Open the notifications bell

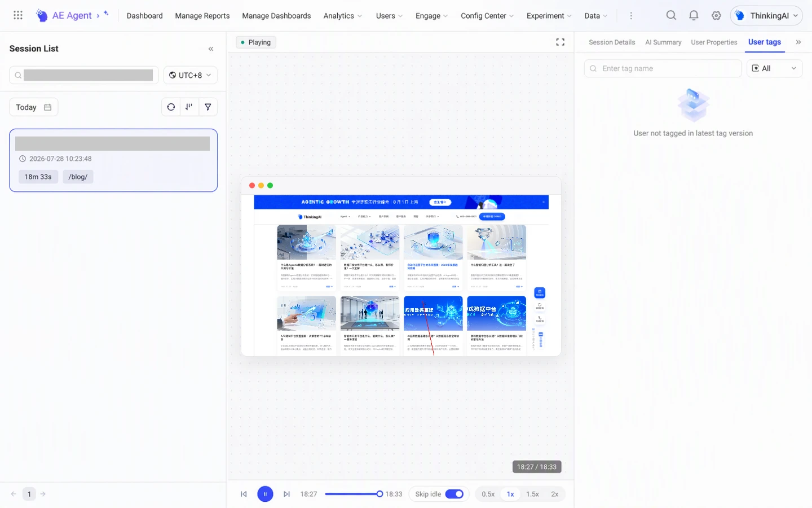(694, 15)
